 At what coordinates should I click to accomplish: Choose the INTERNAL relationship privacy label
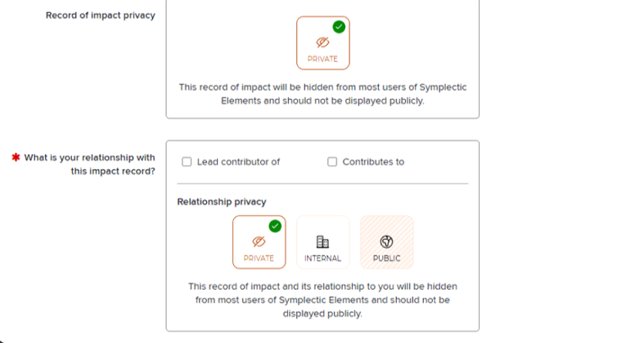(323, 259)
